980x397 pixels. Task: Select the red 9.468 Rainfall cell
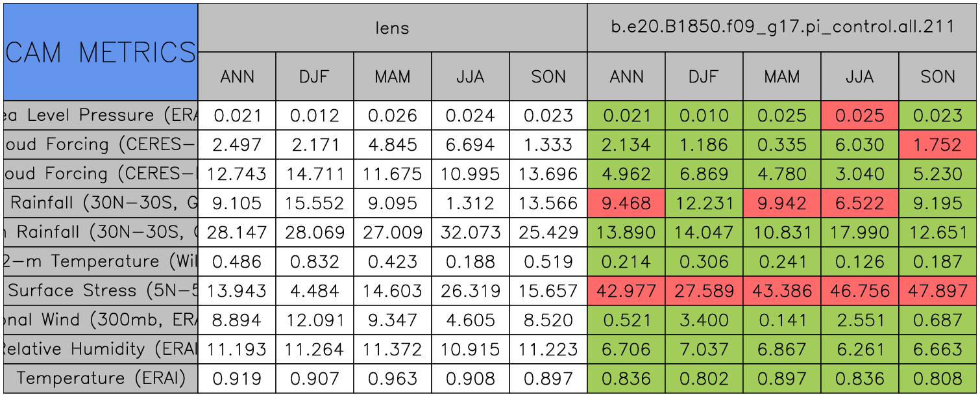[626, 203]
